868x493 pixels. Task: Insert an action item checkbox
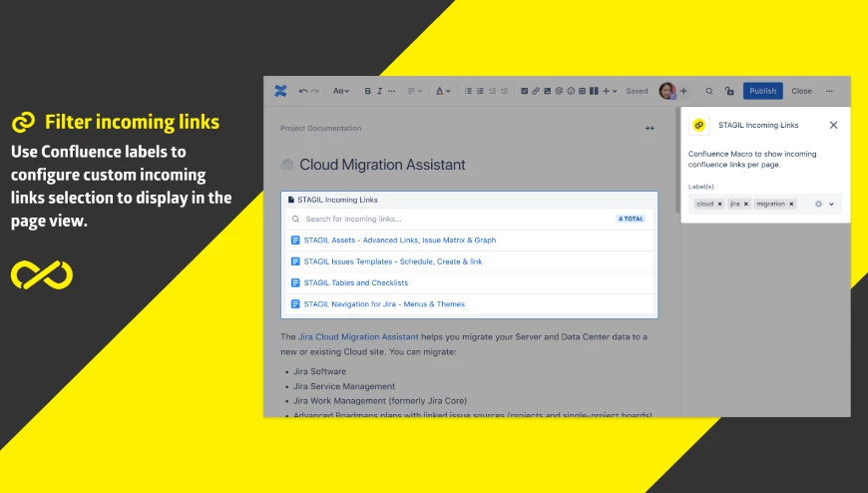[x=524, y=91]
